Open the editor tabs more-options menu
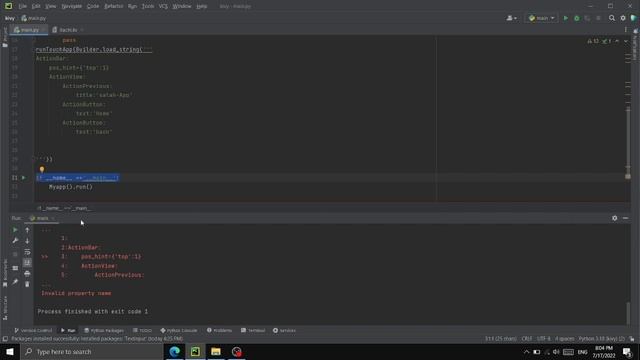This screenshot has width=640, height=360. [625, 30]
